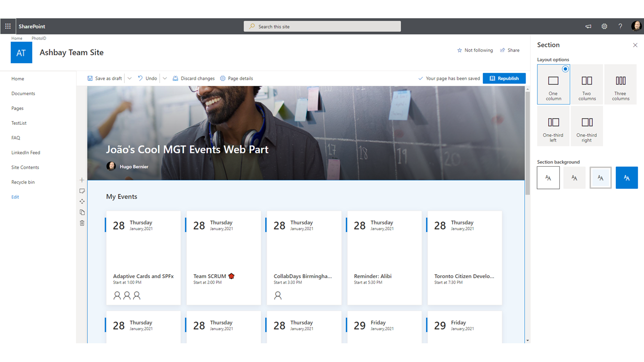Screen dimensions: 644x362
Task: Choose the Two columns layout
Action: click(x=587, y=85)
